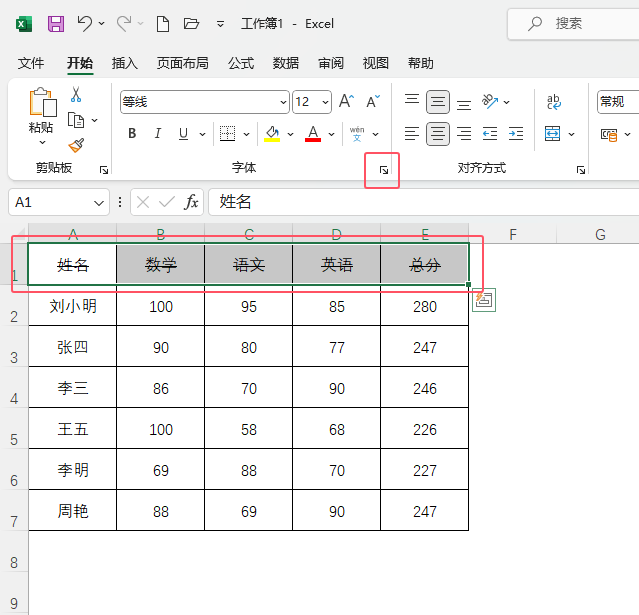
Task: Open the font name dropdown
Action: point(284,102)
